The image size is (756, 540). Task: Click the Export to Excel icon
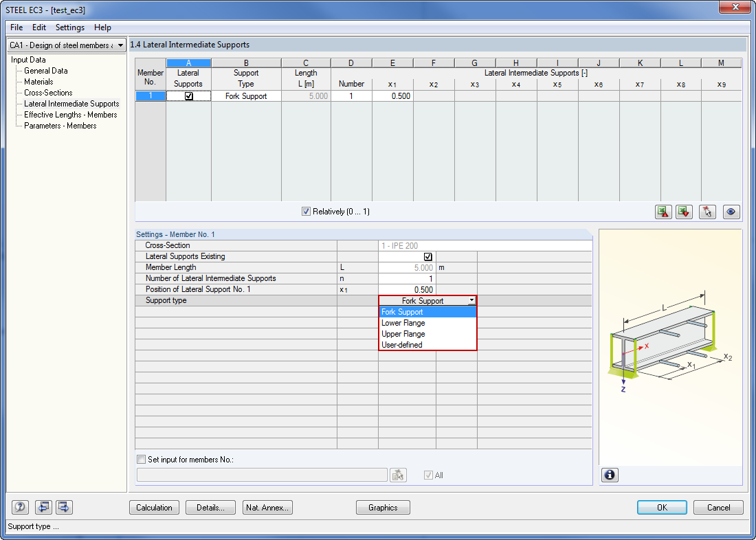[x=663, y=212]
